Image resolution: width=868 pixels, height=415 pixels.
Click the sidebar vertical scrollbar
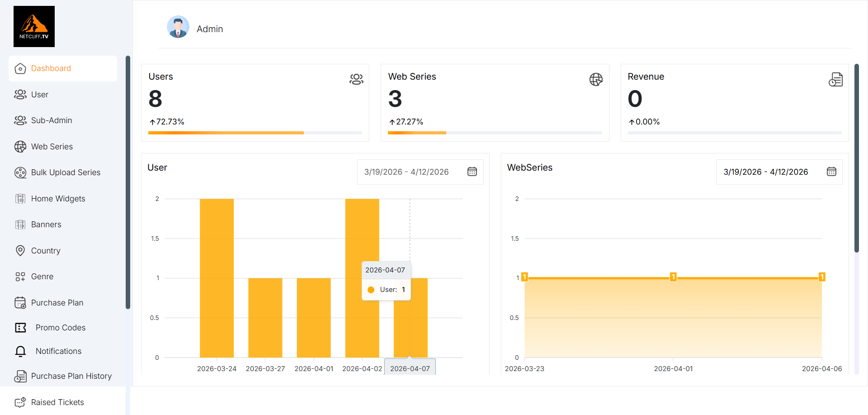point(128,181)
